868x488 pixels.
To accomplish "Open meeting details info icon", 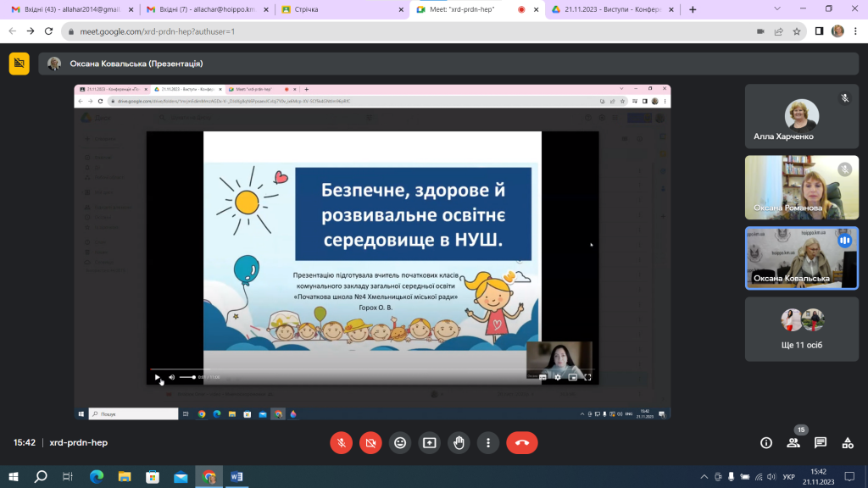I will [766, 442].
